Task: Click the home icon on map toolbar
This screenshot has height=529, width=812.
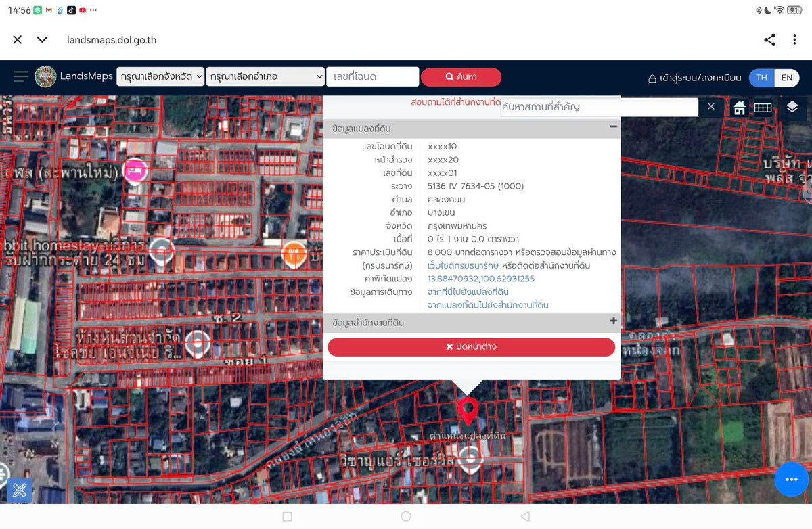Action: tap(740, 108)
